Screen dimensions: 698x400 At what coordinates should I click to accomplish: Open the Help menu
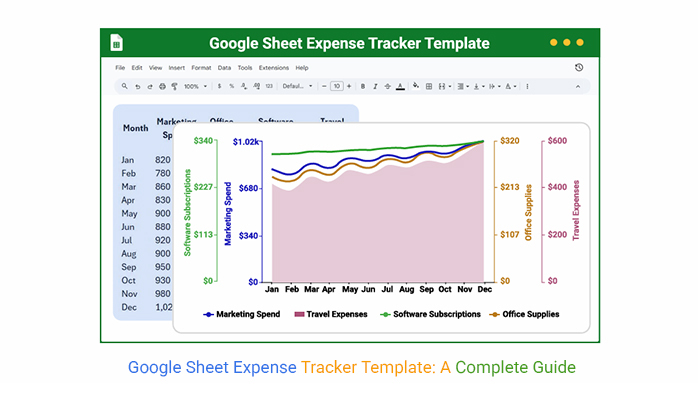click(302, 68)
